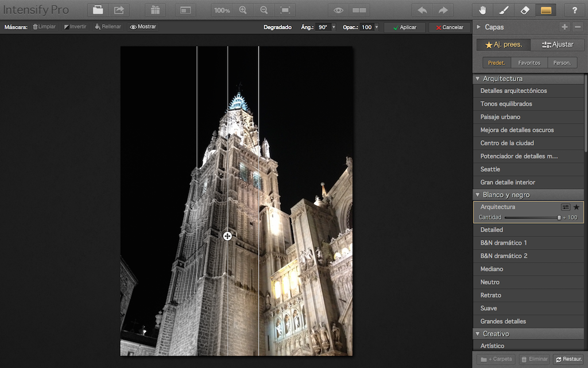Favorite the Arquitectura preset with star
Screen dimensions: 588x368
click(x=577, y=207)
